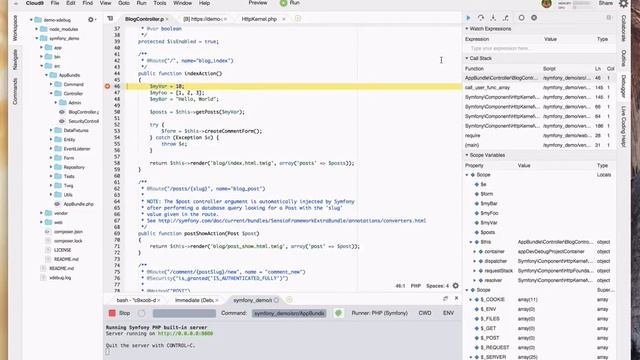Viewport: 640px width, 360px height.
Task: Switch to the Immediate console tab
Action: [x=194, y=300]
